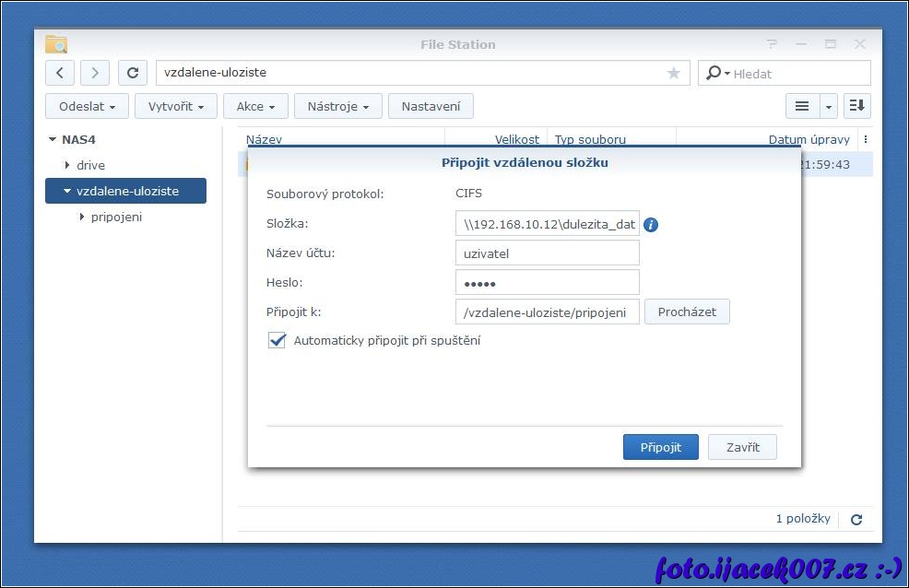Collapse the vzdalene-uloziste tree node
The width and height of the screenshot is (909, 588).
(x=67, y=192)
